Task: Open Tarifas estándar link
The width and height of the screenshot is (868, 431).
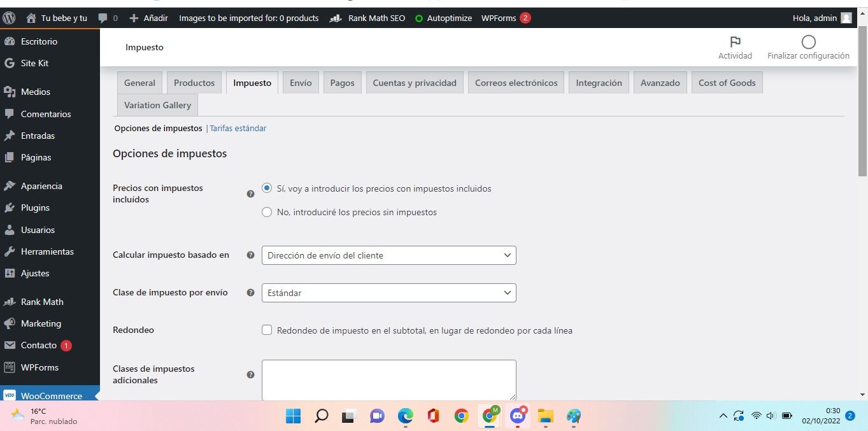Action: tap(238, 128)
